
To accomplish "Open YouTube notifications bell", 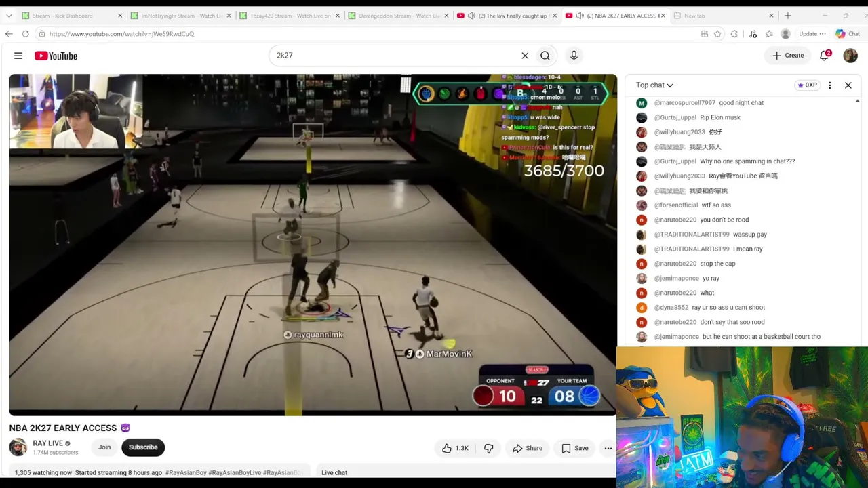I will coord(825,56).
